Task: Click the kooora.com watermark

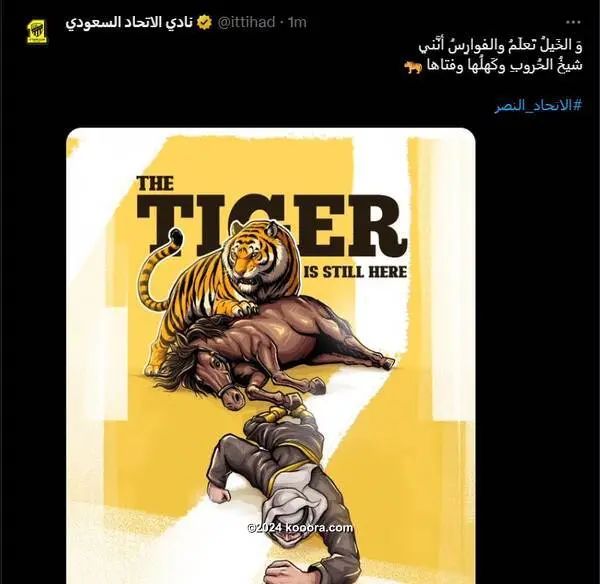Action: (300, 528)
